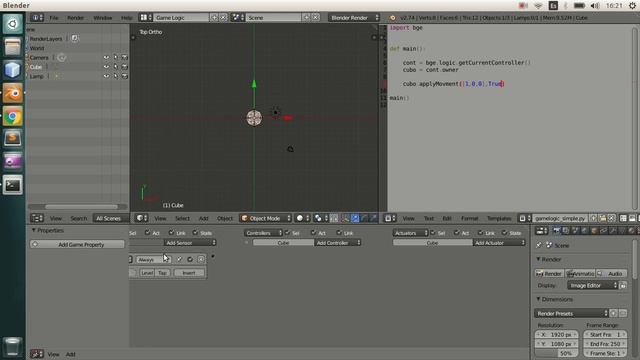Image resolution: width=640 pixels, height=360 pixels.
Task: Open the Controllers visibility dropdown
Action: (263, 233)
